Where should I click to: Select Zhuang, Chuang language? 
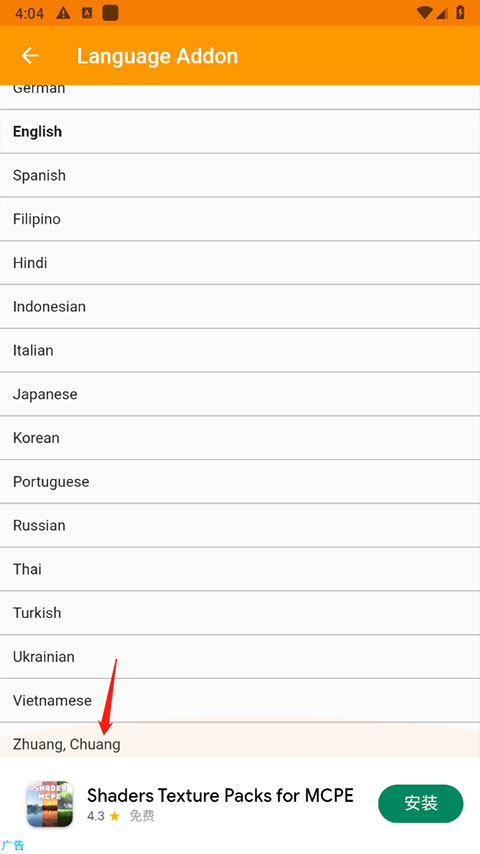click(240, 741)
